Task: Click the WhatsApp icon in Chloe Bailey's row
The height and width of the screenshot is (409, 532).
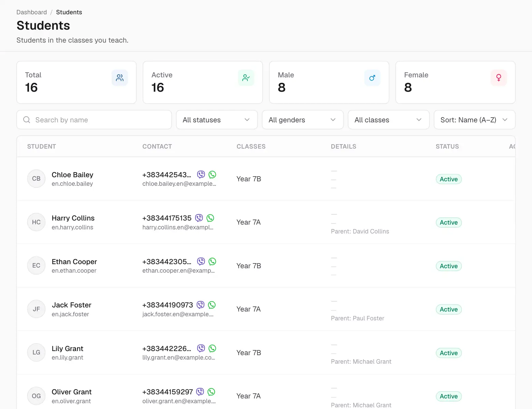Action: click(212, 175)
